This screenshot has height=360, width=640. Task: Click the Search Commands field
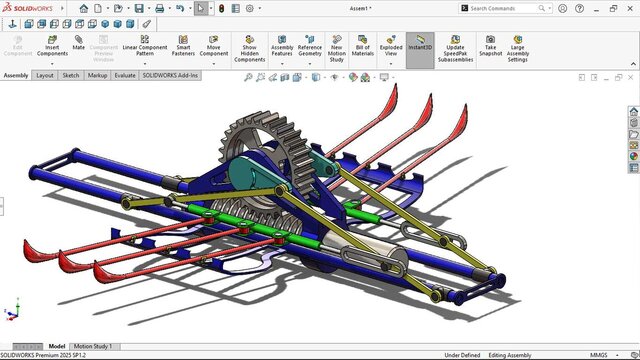point(505,8)
